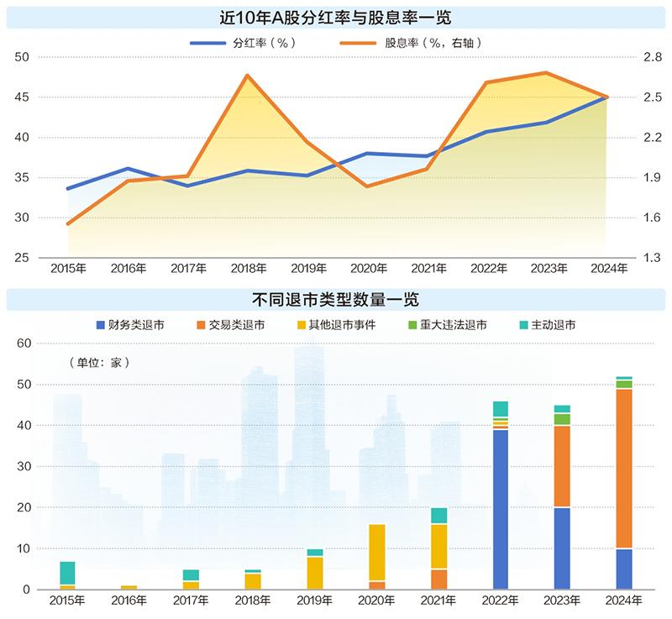This screenshot has width=672, height=619.
Task: Click the orange segment of the 2023年 bar
Action: [562, 466]
